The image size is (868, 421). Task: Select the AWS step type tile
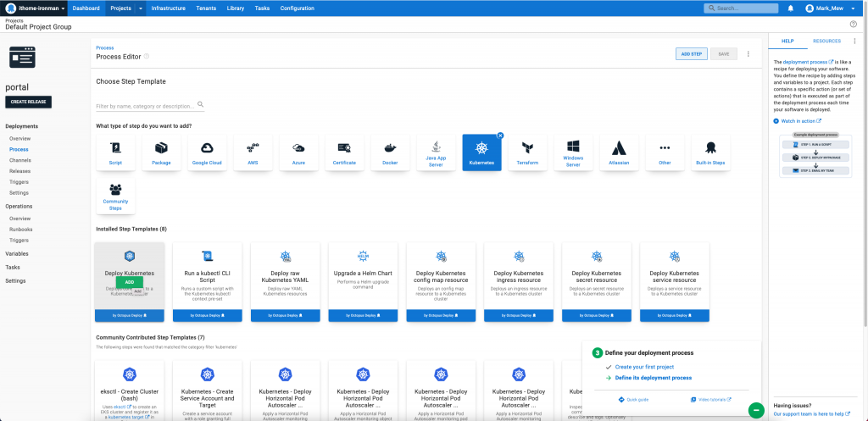click(253, 152)
